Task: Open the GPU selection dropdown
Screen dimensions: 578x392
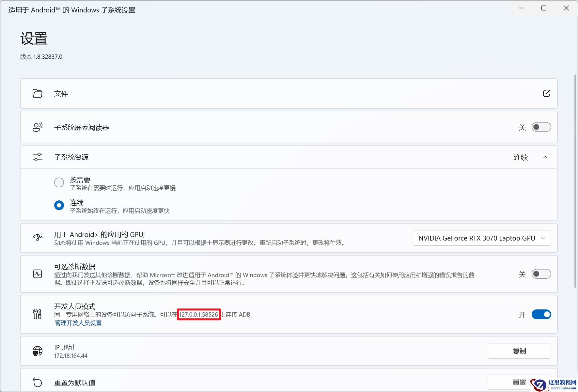Action: pyautogui.click(x=481, y=238)
